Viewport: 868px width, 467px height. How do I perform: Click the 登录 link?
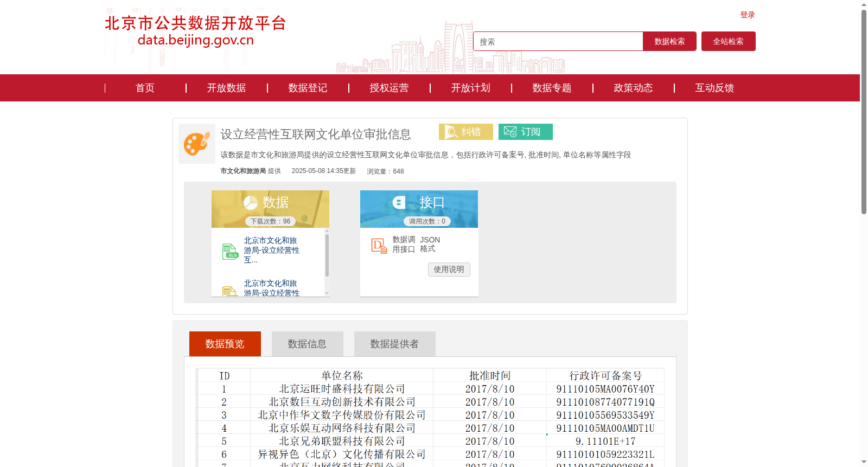(x=748, y=15)
